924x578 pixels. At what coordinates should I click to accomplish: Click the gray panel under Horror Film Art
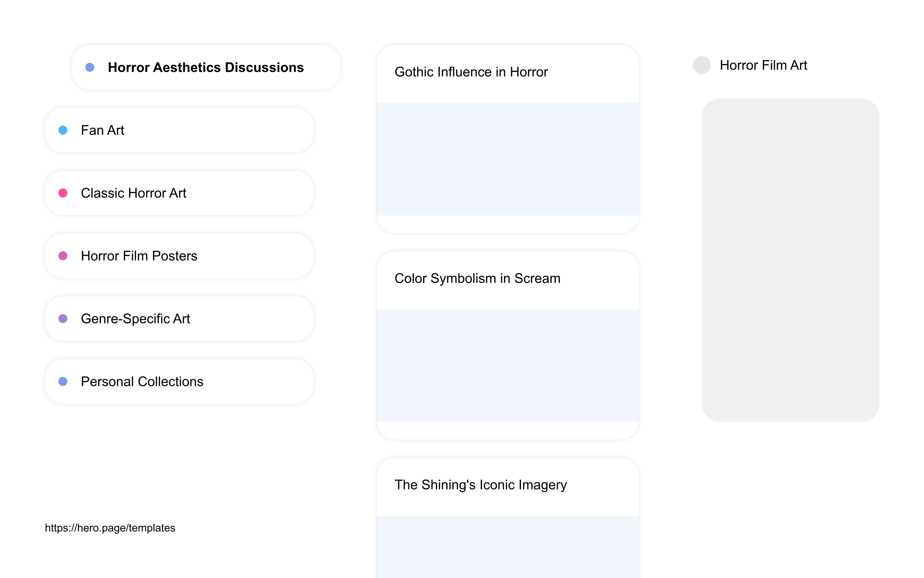click(790, 260)
